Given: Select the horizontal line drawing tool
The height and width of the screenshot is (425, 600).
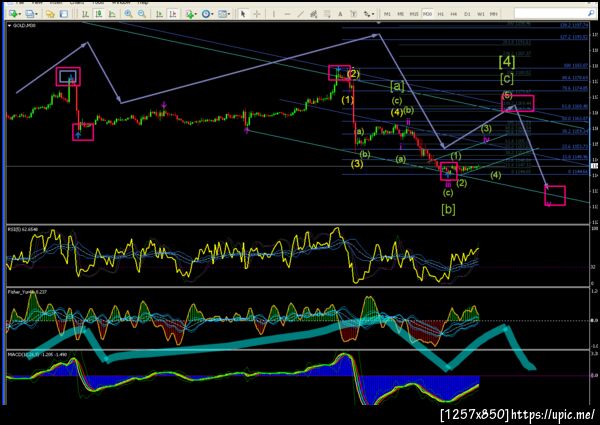Looking at the screenshot, I should (287, 14).
